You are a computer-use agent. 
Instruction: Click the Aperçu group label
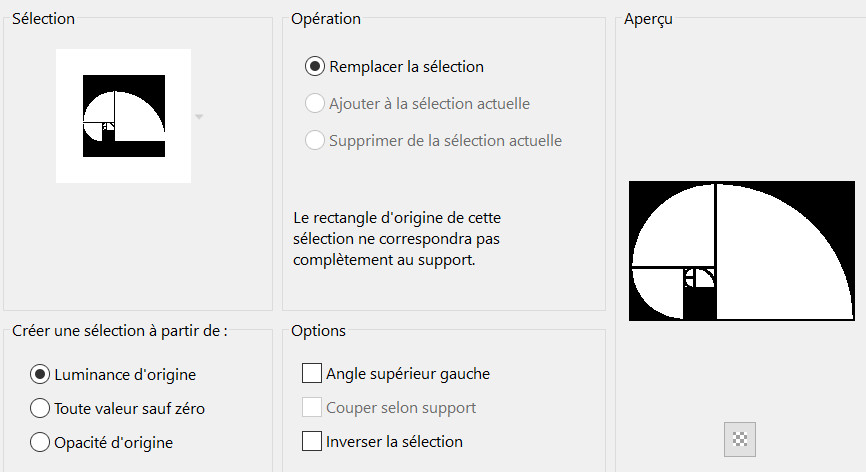pos(647,19)
